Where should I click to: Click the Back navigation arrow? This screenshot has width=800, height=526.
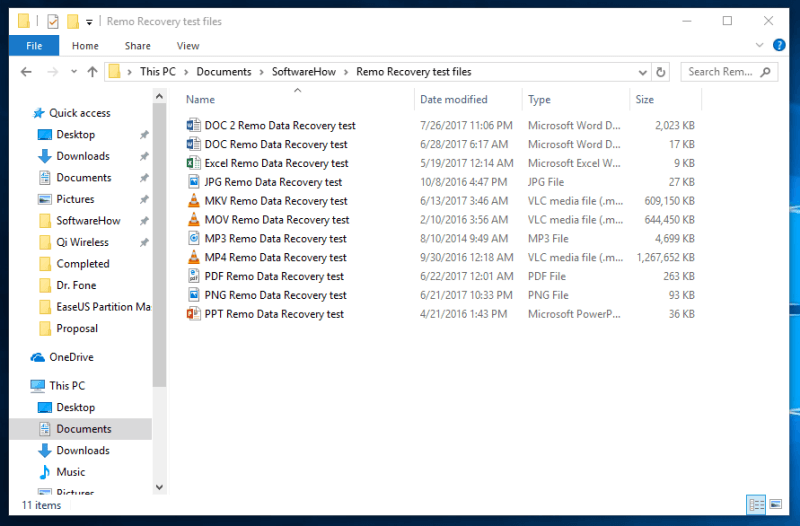click(x=26, y=72)
